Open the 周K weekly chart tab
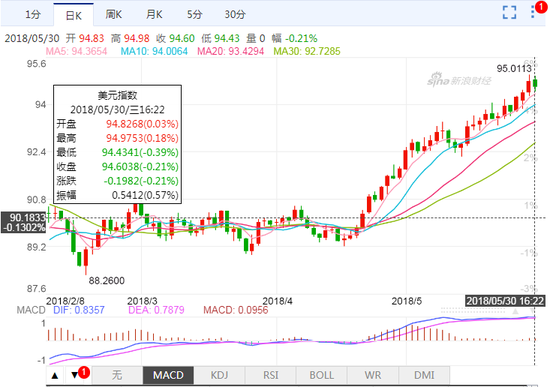Screen dimensions: 550x387 tap(114, 15)
